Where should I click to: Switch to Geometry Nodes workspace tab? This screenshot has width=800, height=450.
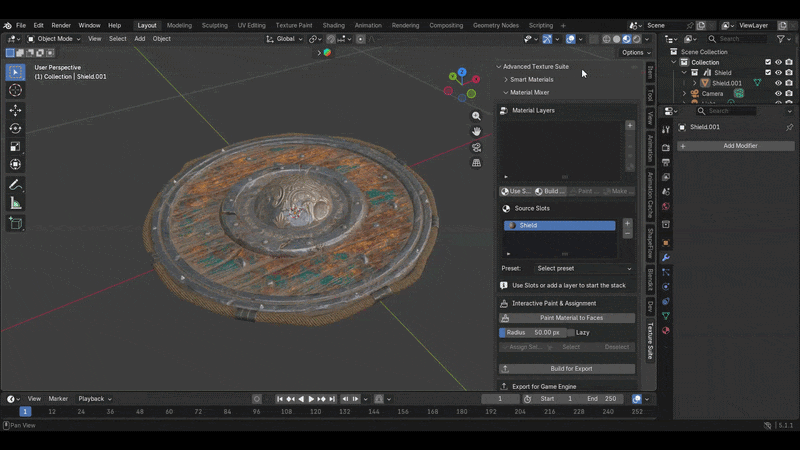click(495, 26)
